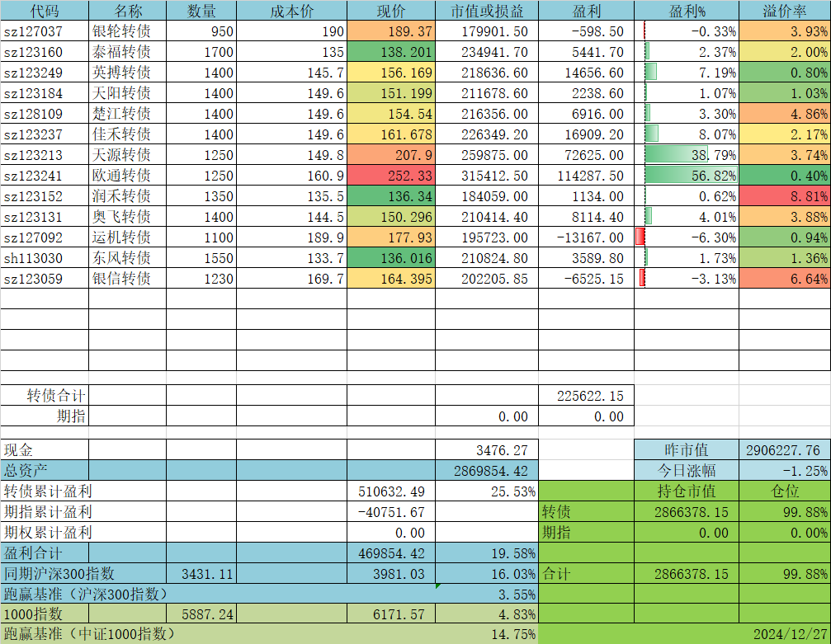This screenshot has width=831, height=644.
Task: Click profit cell 114287.50
Action: pyautogui.click(x=586, y=176)
